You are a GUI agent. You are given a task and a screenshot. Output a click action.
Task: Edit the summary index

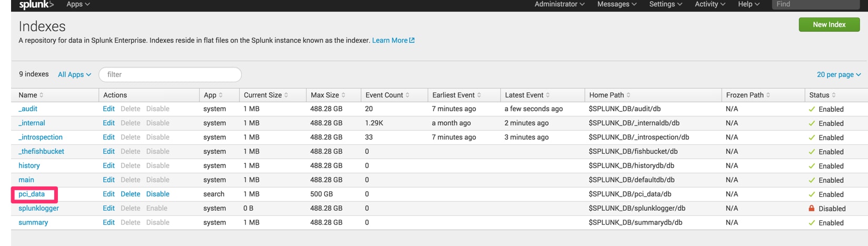[108, 223]
